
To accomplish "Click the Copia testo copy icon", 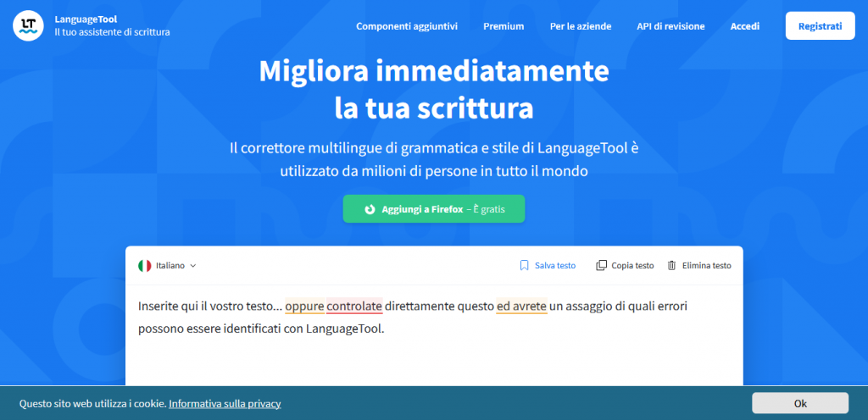I will point(601,265).
